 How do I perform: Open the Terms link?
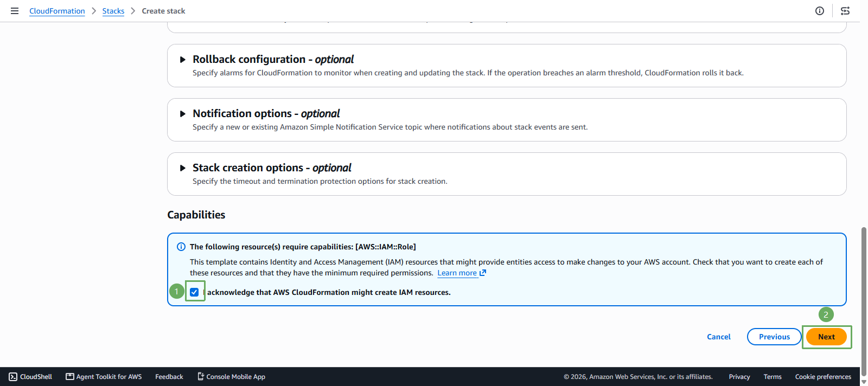point(773,377)
